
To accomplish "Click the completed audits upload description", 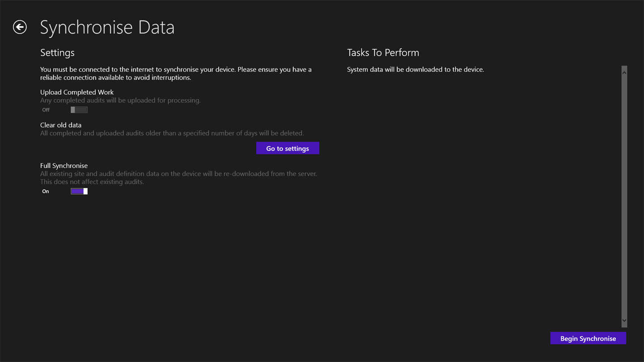I will click(120, 101).
